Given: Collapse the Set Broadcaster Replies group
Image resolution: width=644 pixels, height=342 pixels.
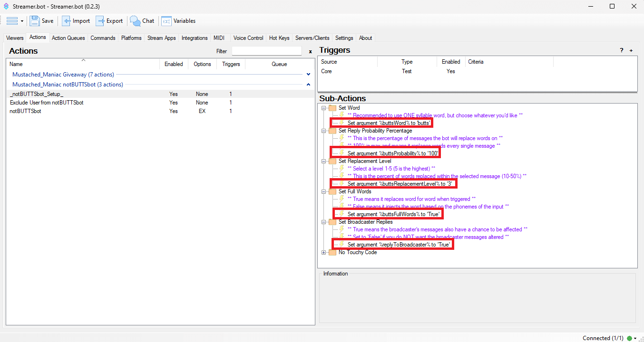Looking at the screenshot, I should click(324, 222).
